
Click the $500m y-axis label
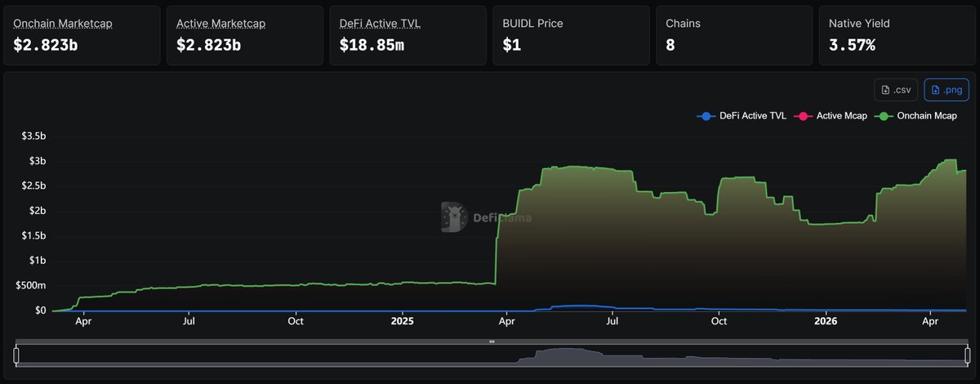coord(32,286)
